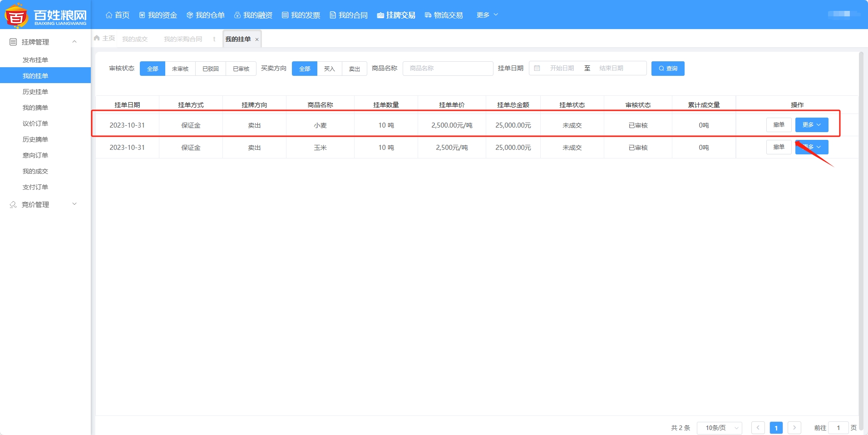Click 撤单 for the 玉米 order
Image resolution: width=868 pixels, height=435 pixels.
coord(779,147)
